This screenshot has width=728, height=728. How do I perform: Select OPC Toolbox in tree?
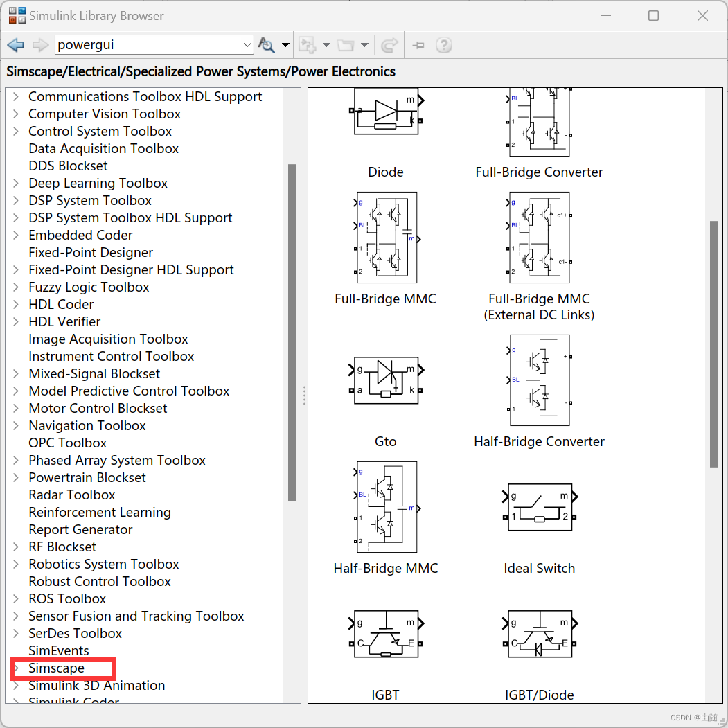pyautogui.click(x=67, y=443)
